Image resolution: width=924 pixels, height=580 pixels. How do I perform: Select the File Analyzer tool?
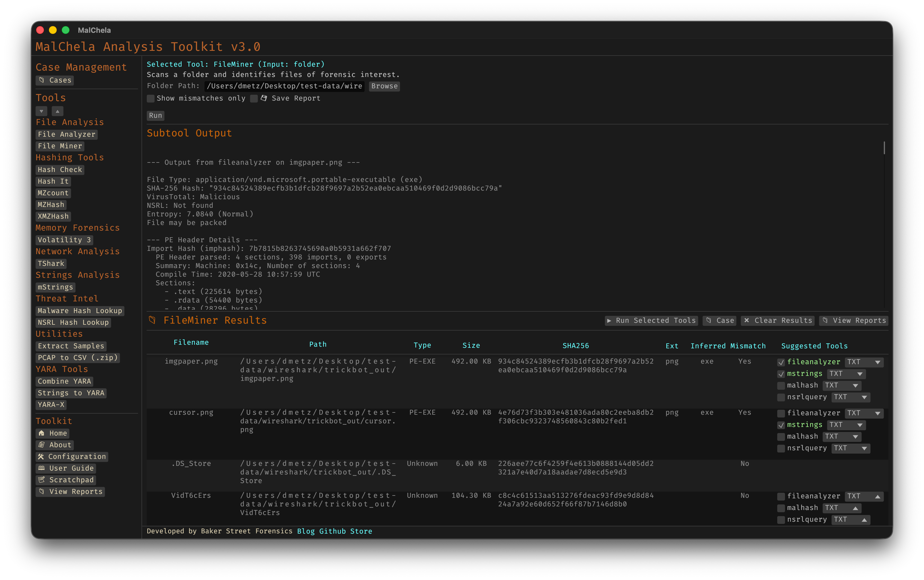click(66, 134)
